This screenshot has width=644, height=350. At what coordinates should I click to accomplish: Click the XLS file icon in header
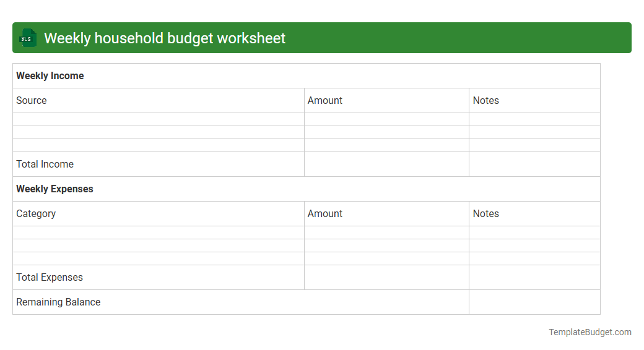pyautogui.click(x=28, y=38)
